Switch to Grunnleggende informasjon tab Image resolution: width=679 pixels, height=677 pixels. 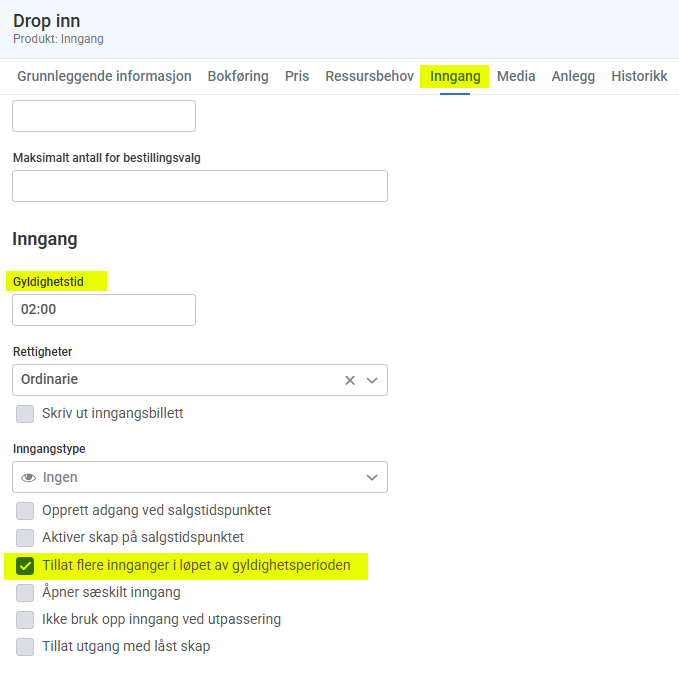(104, 76)
